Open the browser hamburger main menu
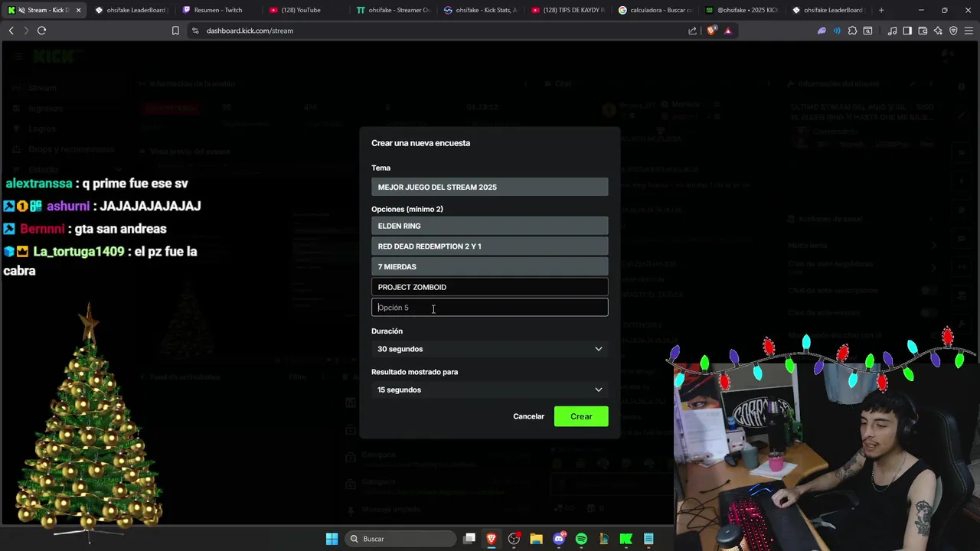This screenshot has width=980, height=551. pyautogui.click(x=969, y=31)
